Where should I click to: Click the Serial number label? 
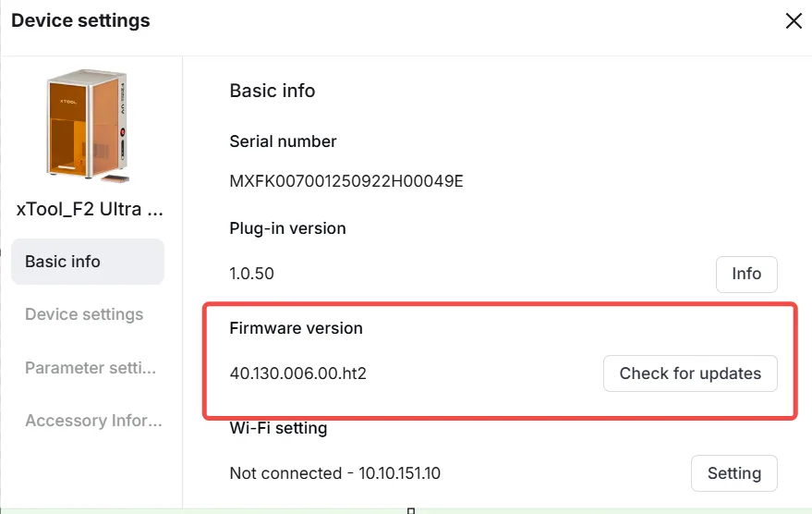pos(283,141)
